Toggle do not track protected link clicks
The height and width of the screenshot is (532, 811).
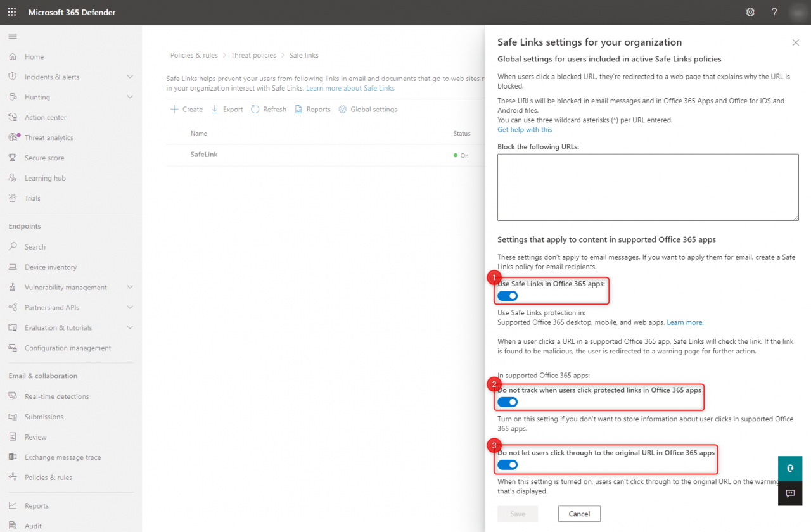coord(507,402)
